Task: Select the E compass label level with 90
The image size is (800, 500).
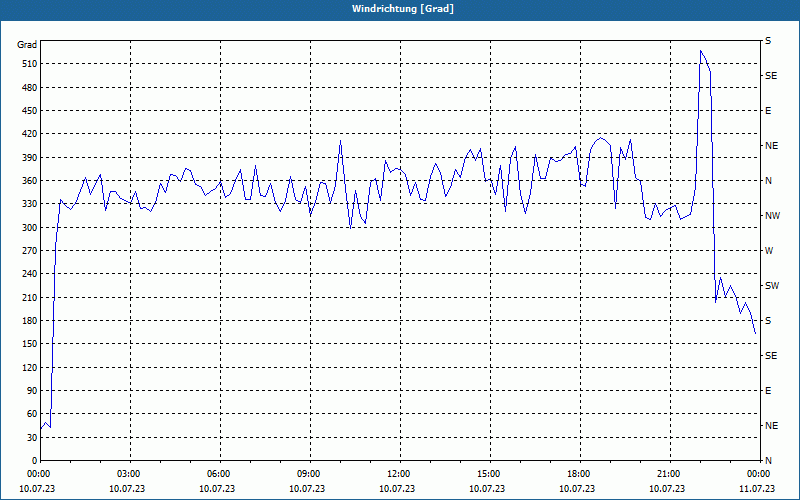Action: pyautogui.click(x=768, y=391)
